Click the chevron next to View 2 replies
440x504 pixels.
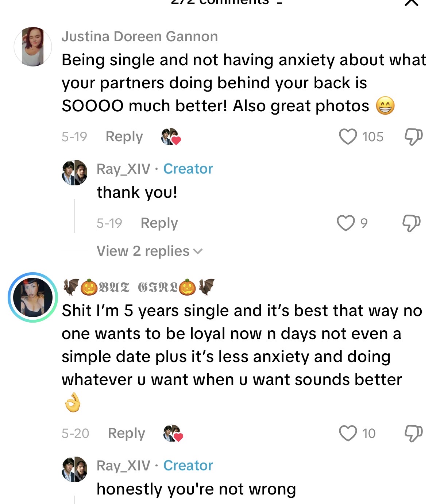pos(198,251)
